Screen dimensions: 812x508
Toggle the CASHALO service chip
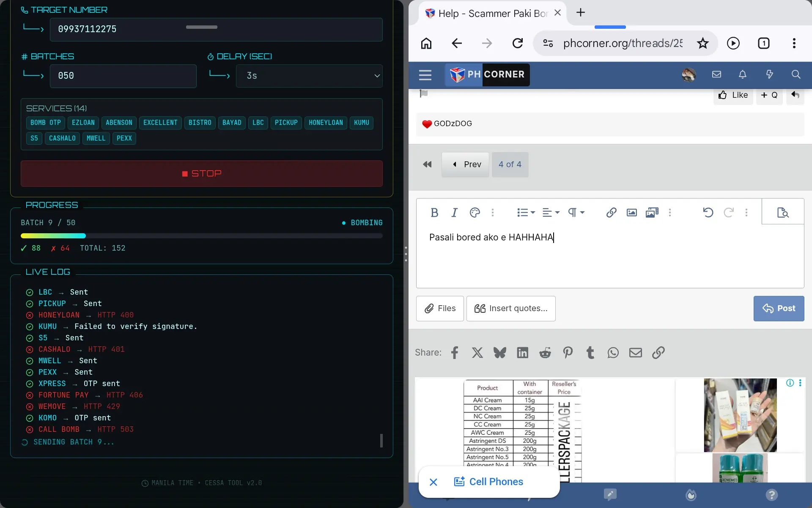[x=62, y=138]
